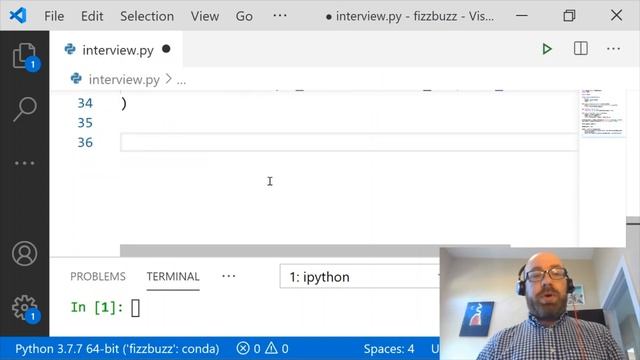Select the Python 3.7.7 fizzbuzz interpreter

pyautogui.click(x=117, y=349)
